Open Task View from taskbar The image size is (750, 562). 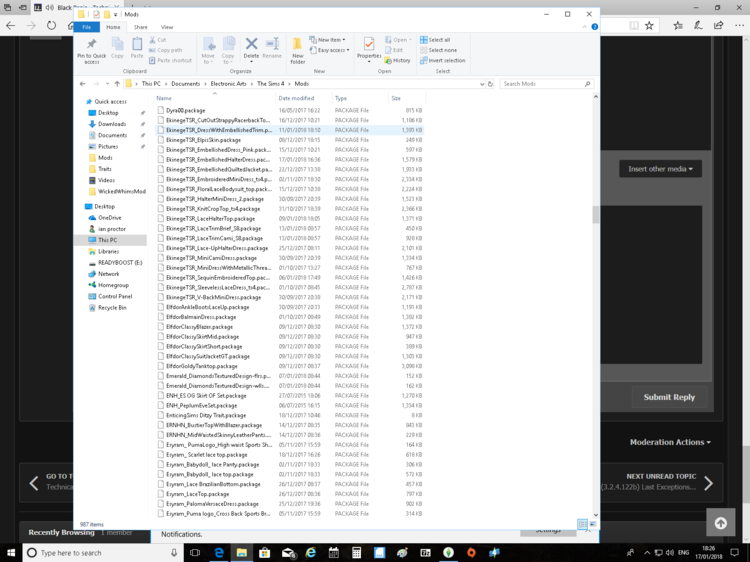[x=195, y=552]
